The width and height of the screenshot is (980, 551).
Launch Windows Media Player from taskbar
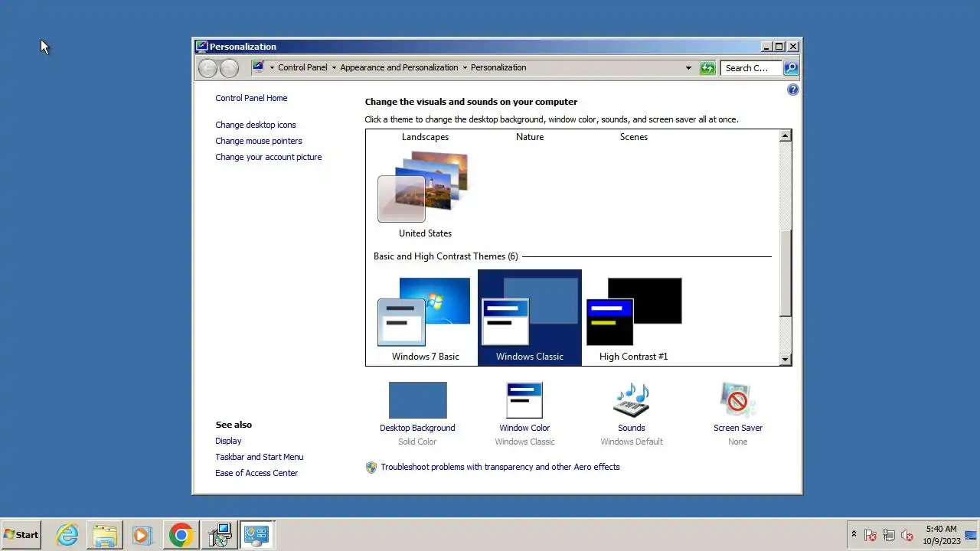[x=142, y=535]
